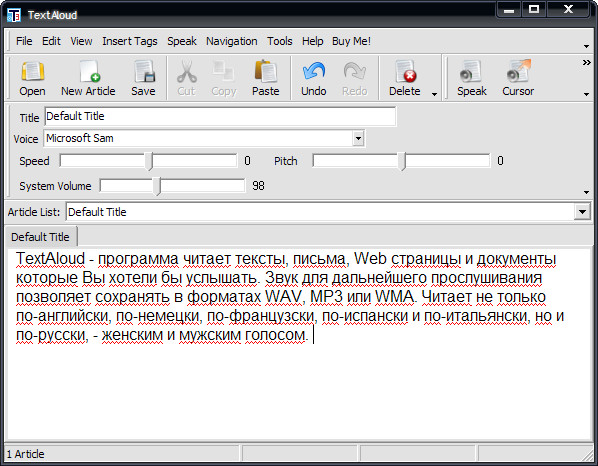
Task: Close the TextAloud window
Action: point(568,10)
